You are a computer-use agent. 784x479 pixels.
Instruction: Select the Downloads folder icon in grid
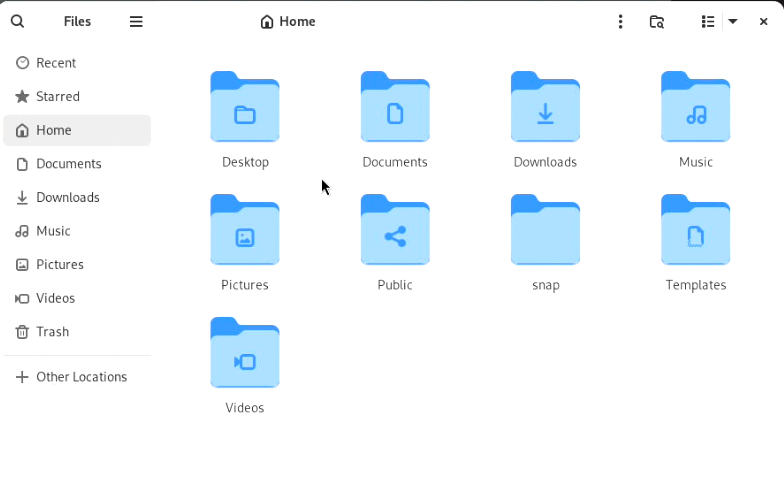coord(545,107)
